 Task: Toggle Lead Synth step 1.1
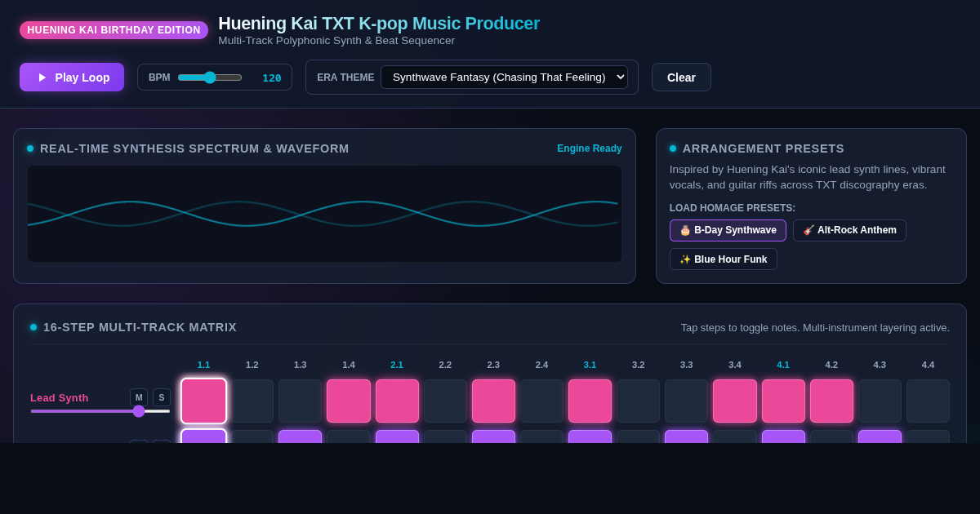pyautogui.click(x=203, y=401)
